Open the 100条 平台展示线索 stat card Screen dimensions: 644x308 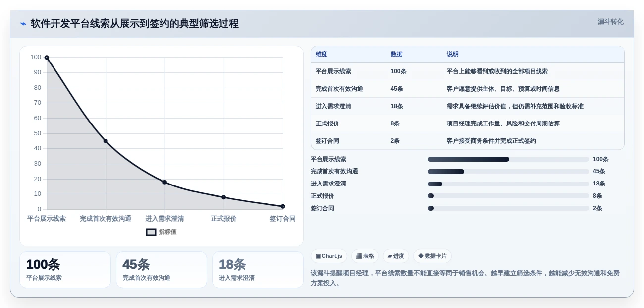65,270
